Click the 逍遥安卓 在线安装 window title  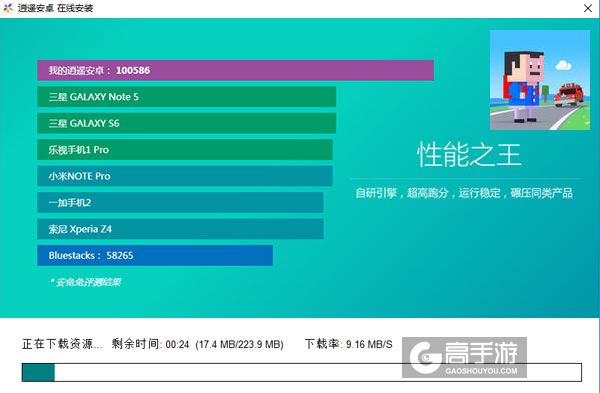(x=55, y=8)
